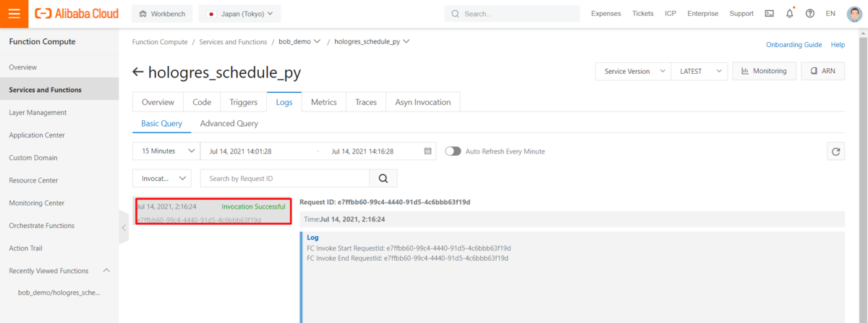Open the 15 Minutes time range dropdown
This screenshot has height=323, width=868.
[166, 151]
